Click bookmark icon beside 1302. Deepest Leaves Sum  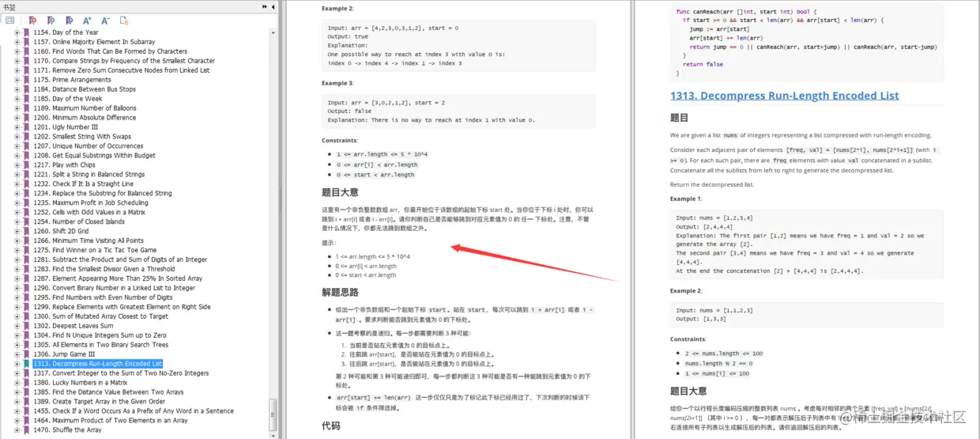click(26, 326)
